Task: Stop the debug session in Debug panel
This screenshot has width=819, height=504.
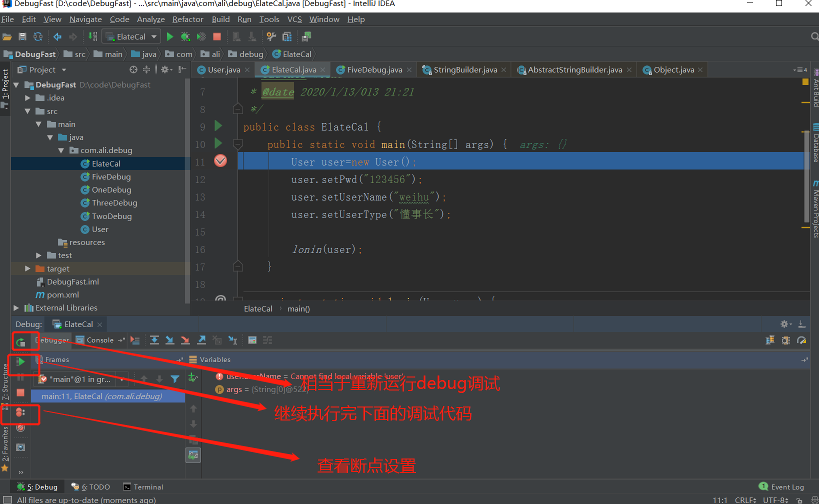Action: 20,393
